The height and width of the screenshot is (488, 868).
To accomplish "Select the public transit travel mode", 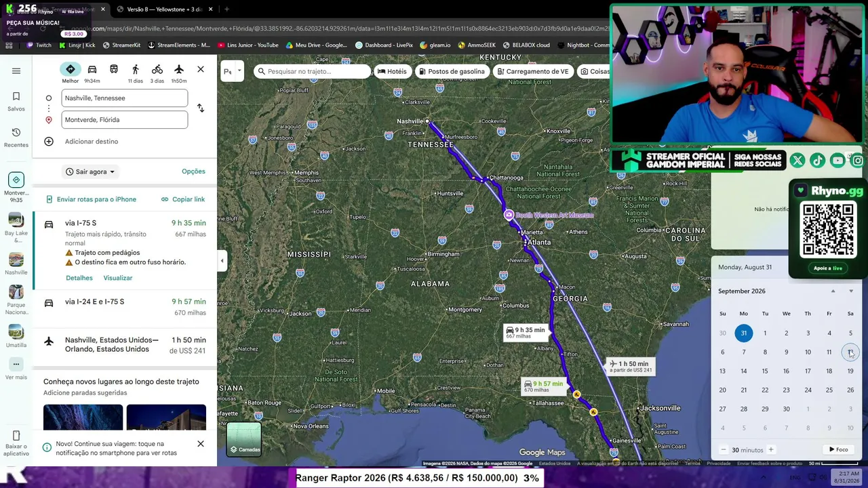I will 114,70.
